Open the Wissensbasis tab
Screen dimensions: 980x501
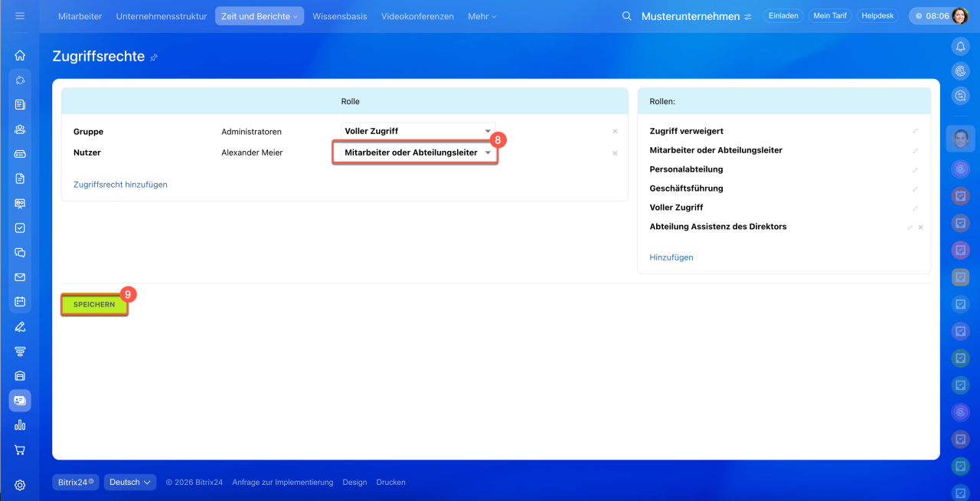(x=339, y=16)
